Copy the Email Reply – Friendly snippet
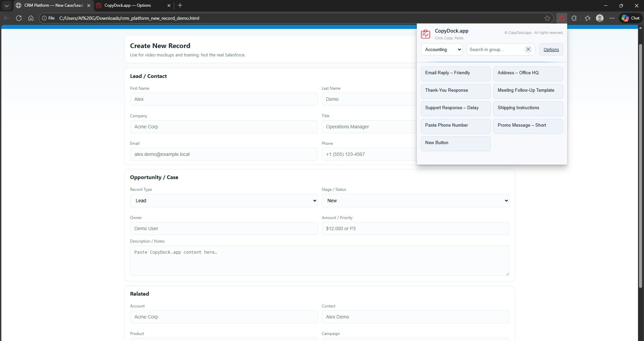This screenshot has height=341, width=644. [x=455, y=74]
